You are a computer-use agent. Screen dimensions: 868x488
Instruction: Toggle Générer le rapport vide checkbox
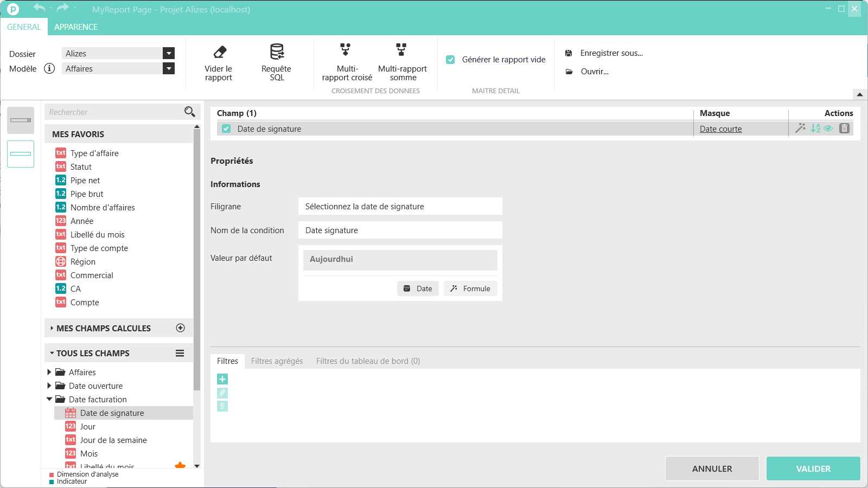click(x=450, y=60)
